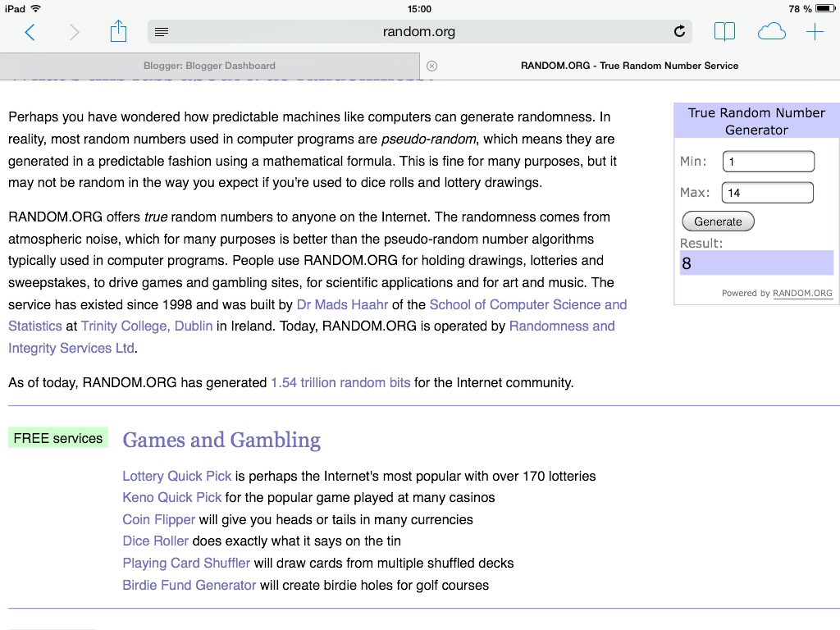Close the current tab with the X icon
The image size is (840, 630).
431,66
